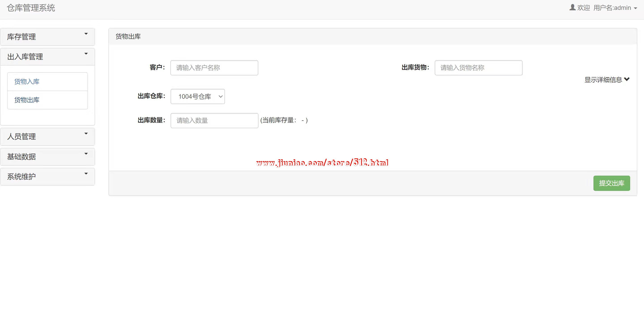Select the 货物出库 menu item

(27, 100)
